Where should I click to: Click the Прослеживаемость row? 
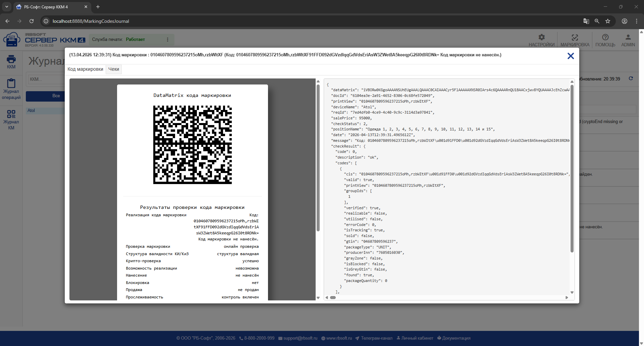[x=193, y=297]
